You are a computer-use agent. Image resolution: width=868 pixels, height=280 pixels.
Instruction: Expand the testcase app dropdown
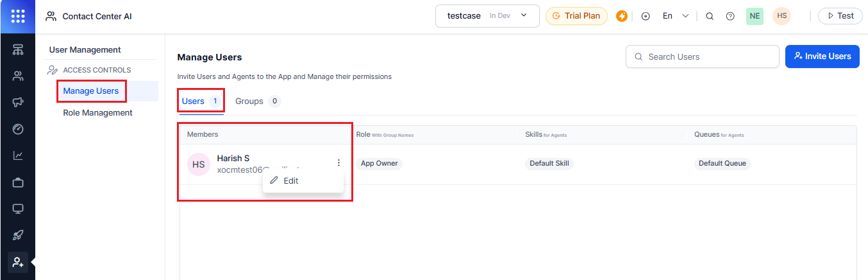[487, 16]
